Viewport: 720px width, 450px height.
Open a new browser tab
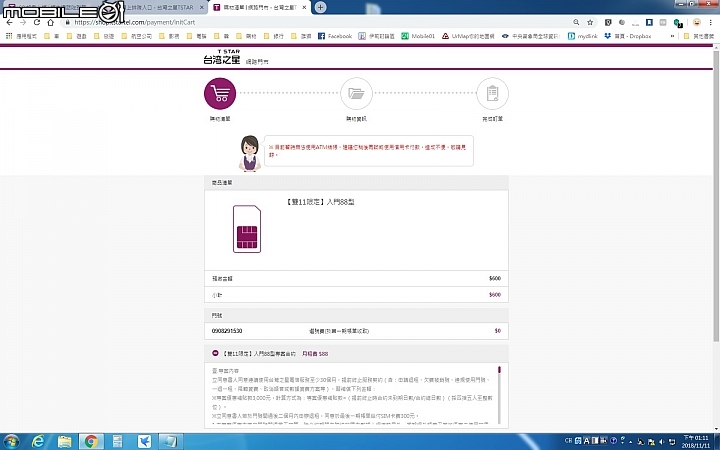tap(321, 7)
